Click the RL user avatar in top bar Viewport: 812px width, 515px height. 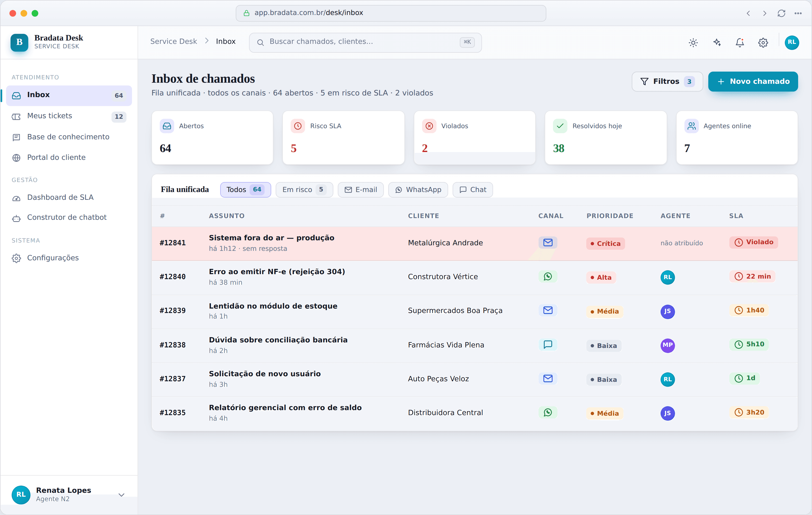[791, 42]
